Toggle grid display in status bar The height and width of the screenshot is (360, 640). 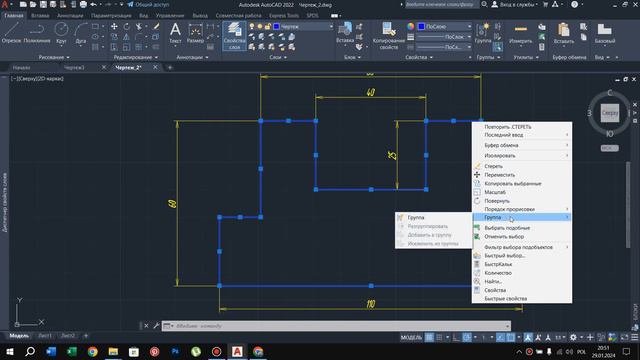(x=429, y=337)
